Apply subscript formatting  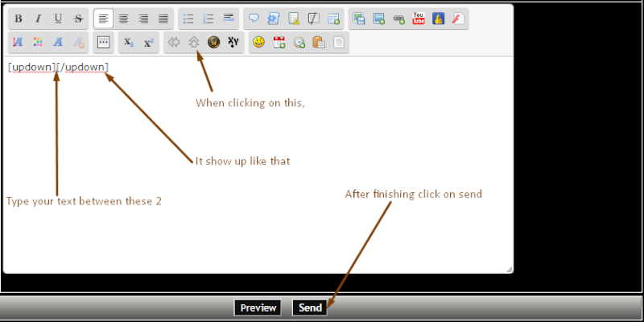click(129, 43)
